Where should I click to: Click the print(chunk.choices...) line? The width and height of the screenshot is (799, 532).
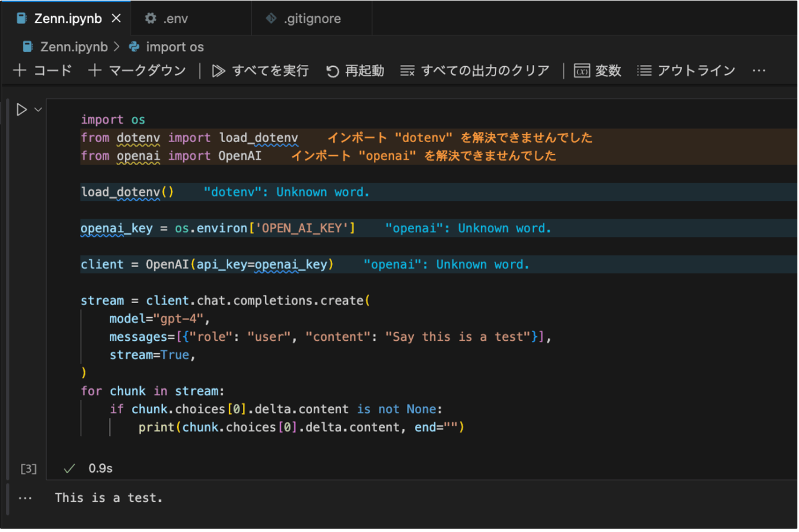point(301,428)
